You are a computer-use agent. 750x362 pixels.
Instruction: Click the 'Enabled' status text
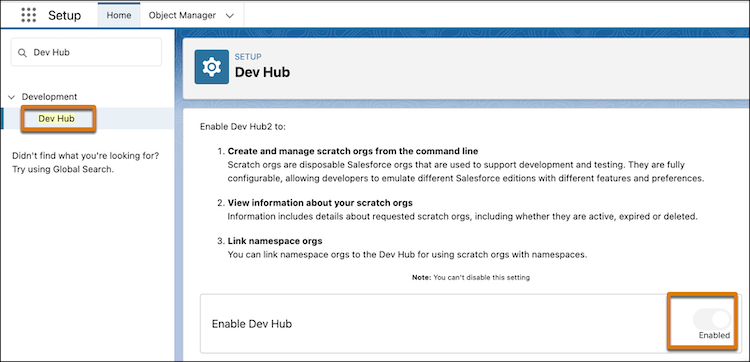(715, 335)
